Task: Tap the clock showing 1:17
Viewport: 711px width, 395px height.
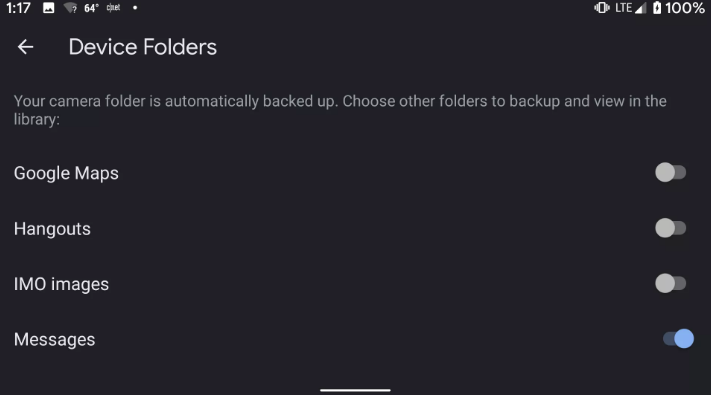Action: click(x=18, y=8)
